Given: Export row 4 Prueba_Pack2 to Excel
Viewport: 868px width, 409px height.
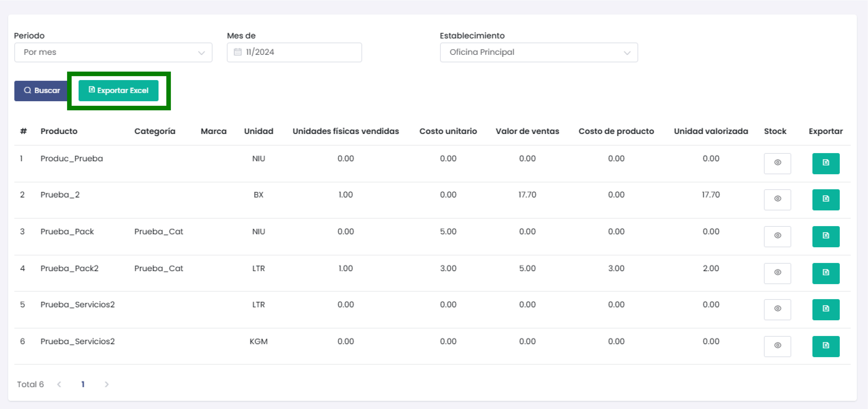Looking at the screenshot, I should [x=826, y=273].
